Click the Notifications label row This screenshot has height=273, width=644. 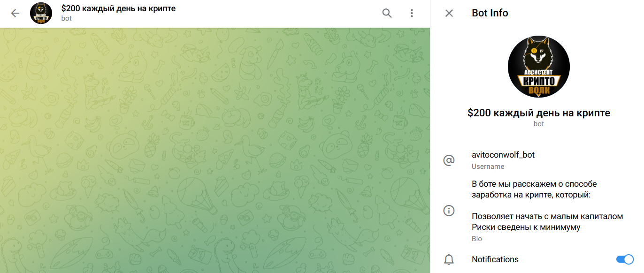pyautogui.click(x=537, y=259)
